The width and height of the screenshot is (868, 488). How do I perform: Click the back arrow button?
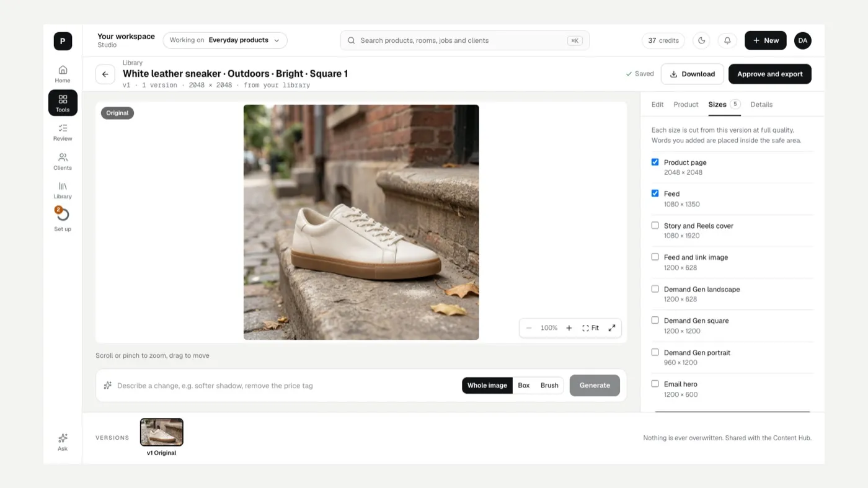point(105,74)
